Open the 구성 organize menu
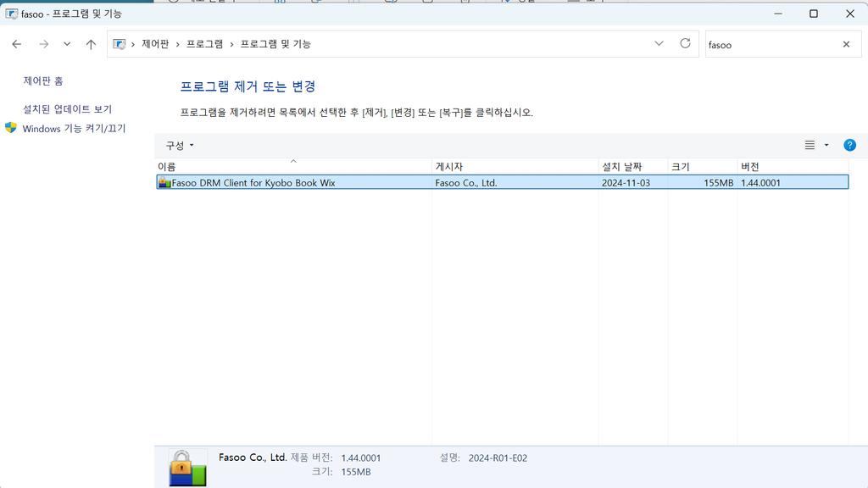868x488 pixels. (180, 145)
